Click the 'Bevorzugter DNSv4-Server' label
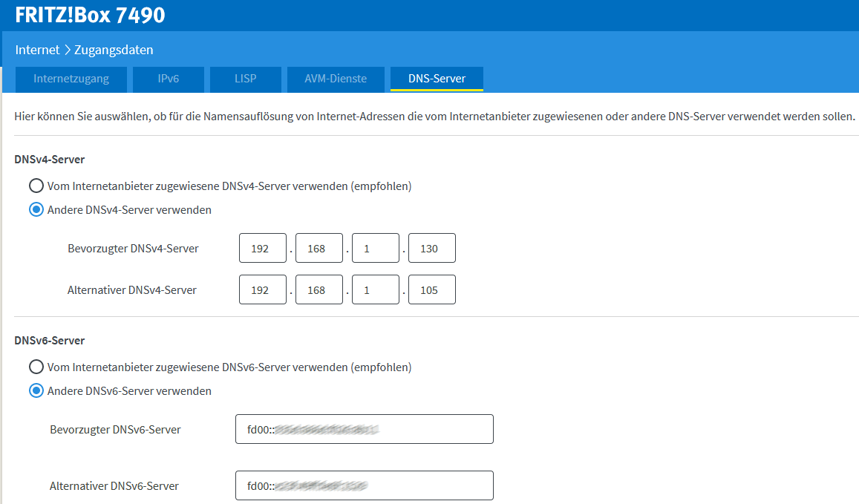 tap(133, 249)
